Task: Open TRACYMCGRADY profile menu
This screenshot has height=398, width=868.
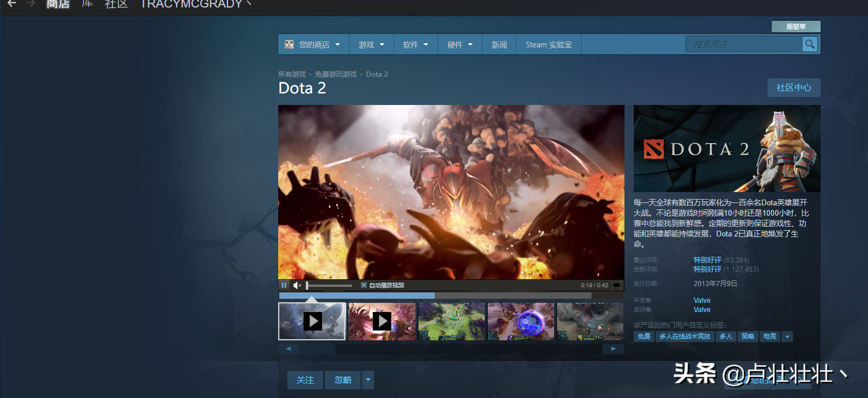Action: tap(196, 3)
